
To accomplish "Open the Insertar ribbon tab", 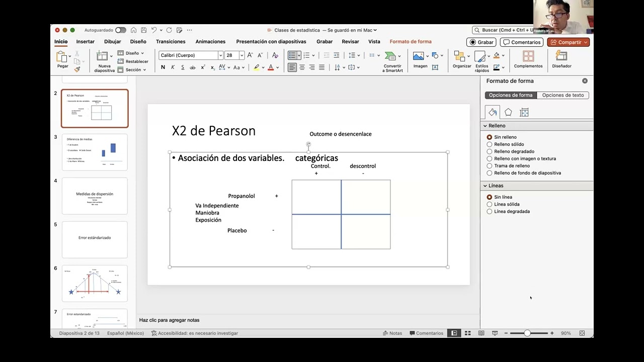I will (86, 42).
